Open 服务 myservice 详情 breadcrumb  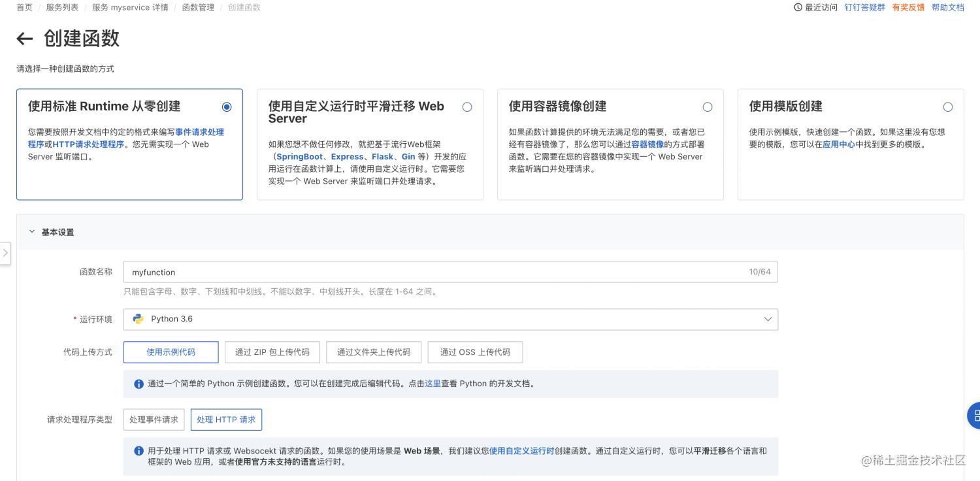[130, 7]
